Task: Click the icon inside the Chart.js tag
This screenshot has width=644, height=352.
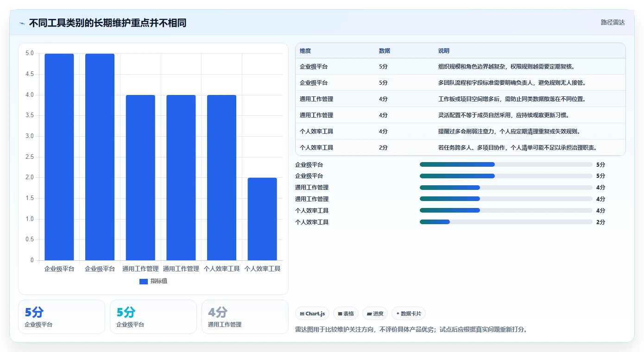Action: [302, 314]
